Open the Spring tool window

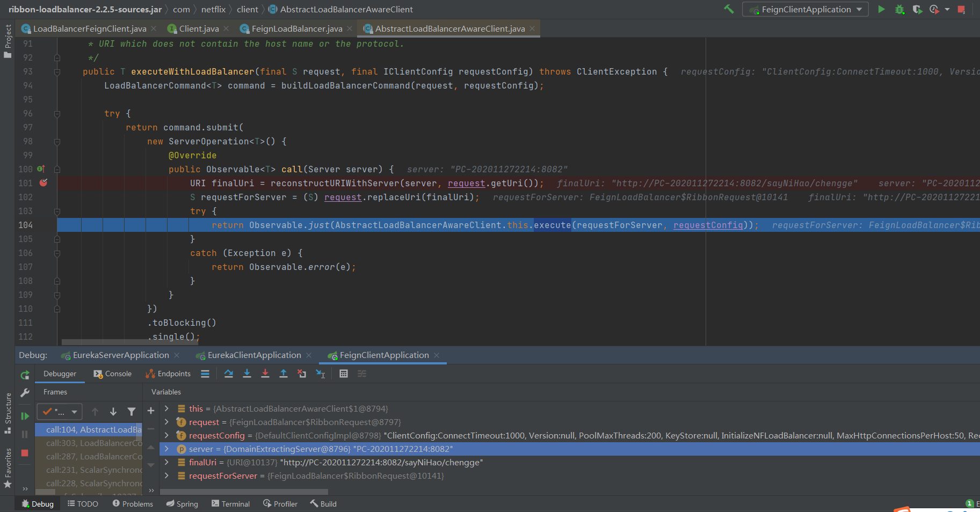pos(182,504)
